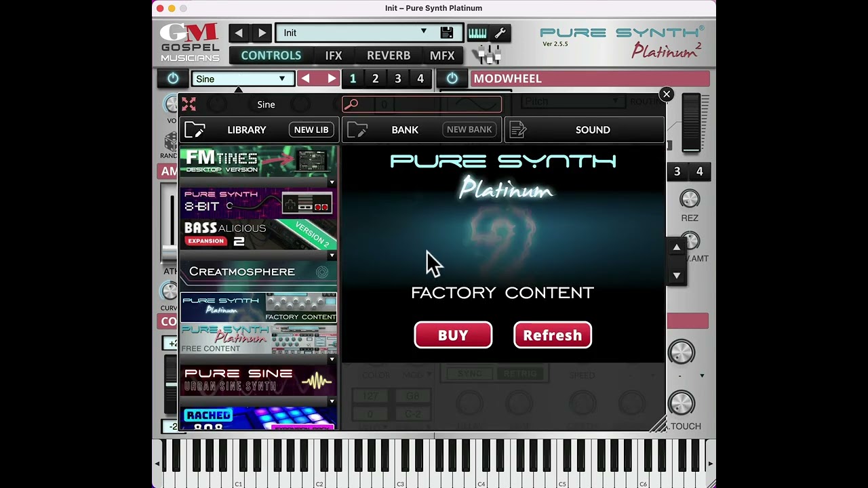Select the next waveform with the red right arrow

point(332,79)
